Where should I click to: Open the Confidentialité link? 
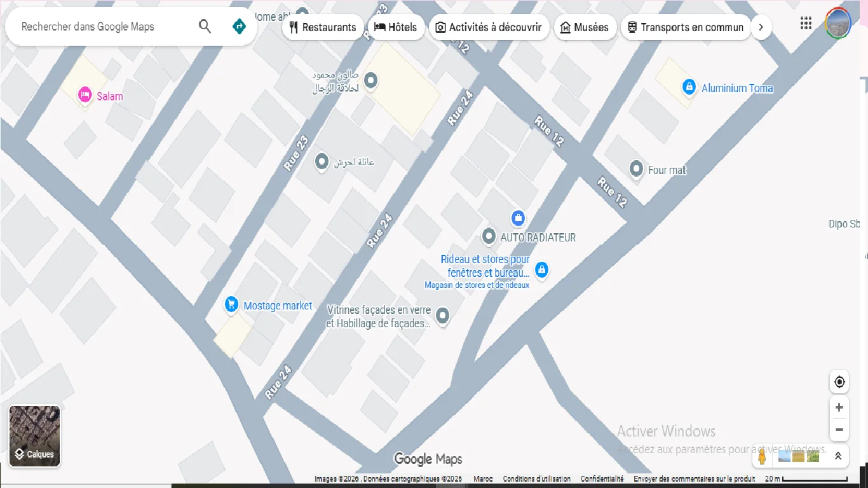tap(602, 479)
